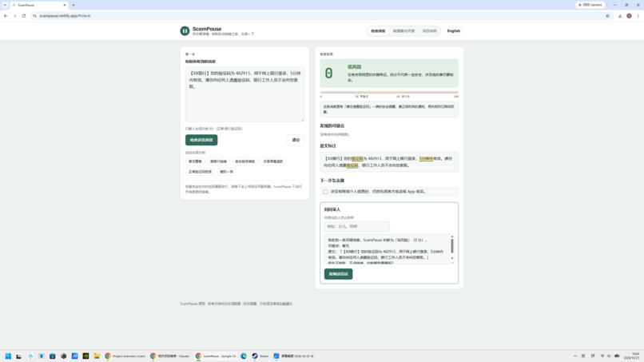
Task: Open the Windows Start menu
Action: click(x=8, y=356)
